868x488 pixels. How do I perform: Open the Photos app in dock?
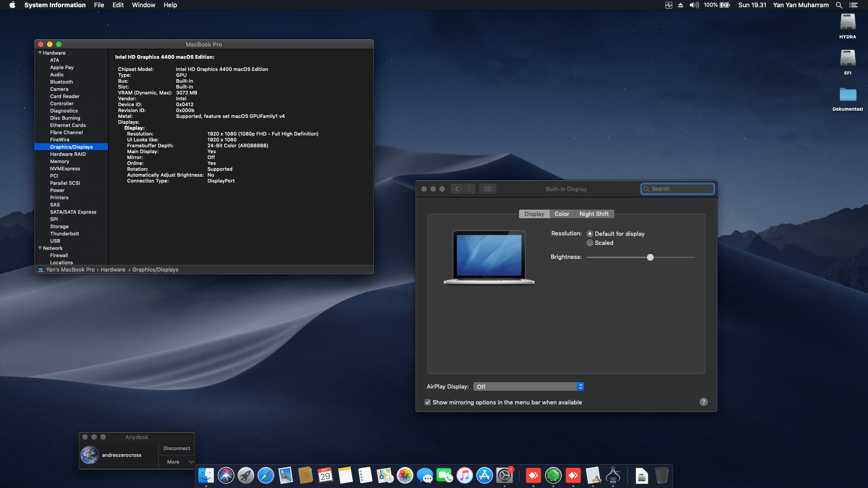coord(405,475)
